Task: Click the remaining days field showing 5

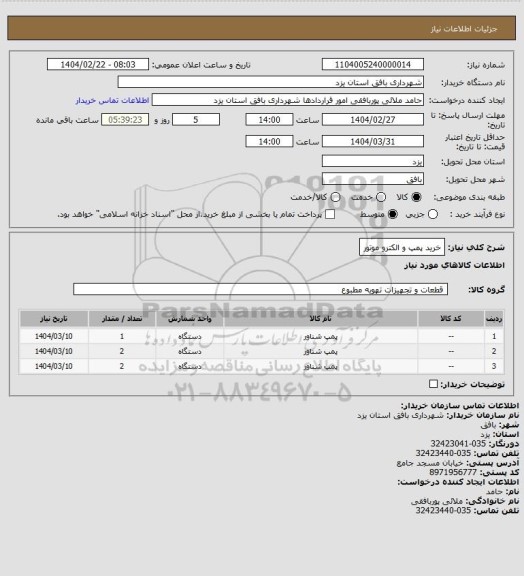Action: 196,120
